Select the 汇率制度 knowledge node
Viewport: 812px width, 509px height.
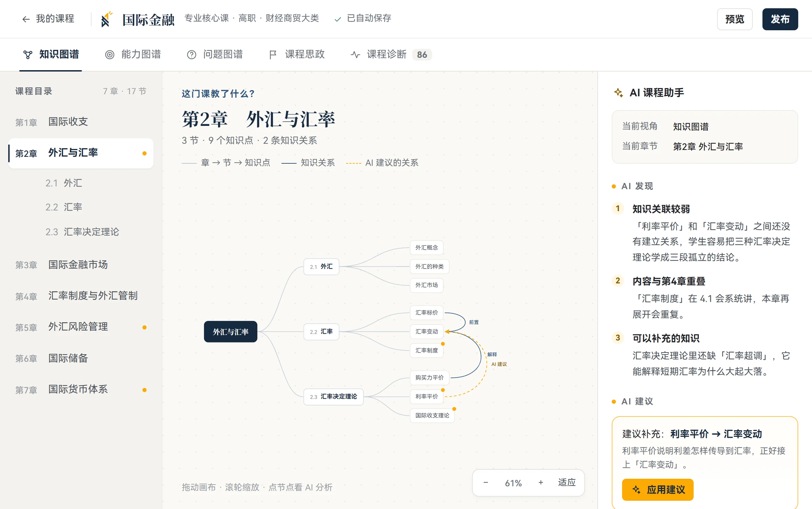click(x=427, y=350)
